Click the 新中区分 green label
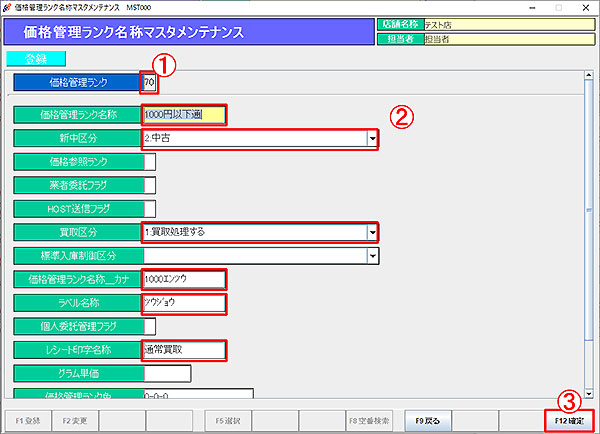The width and height of the screenshot is (600, 434). tap(79, 139)
